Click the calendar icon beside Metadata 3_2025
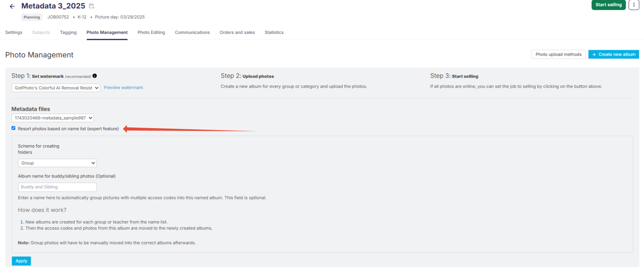644x267 pixels. click(x=91, y=6)
